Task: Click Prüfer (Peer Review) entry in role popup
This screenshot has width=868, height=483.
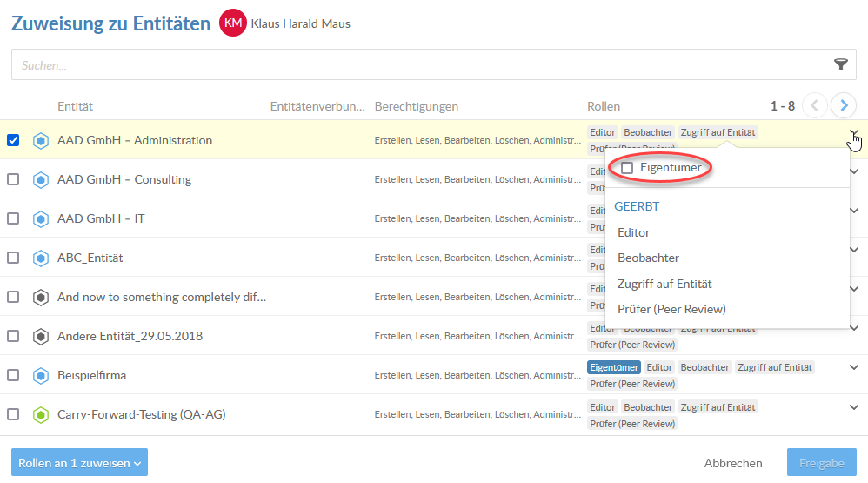Action: (x=671, y=310)
